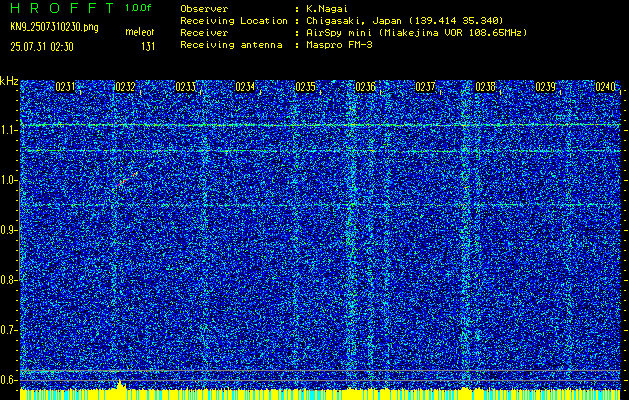629x400 pixels.
Task: Click the 'Observer' field label
Action: pyautogui.click(x=204, y=9)
